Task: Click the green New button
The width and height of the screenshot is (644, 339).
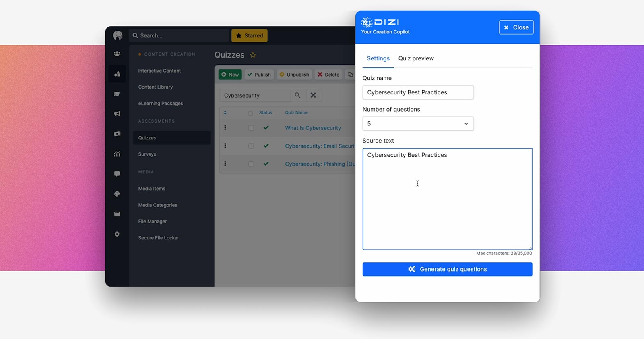Action: 230,75
